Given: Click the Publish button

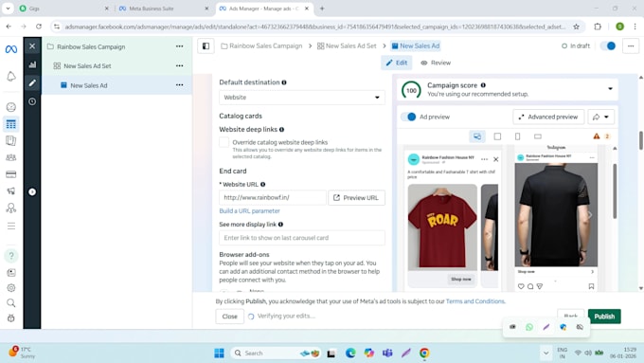Looking at the screenshot, I should [x=604, y=317].
